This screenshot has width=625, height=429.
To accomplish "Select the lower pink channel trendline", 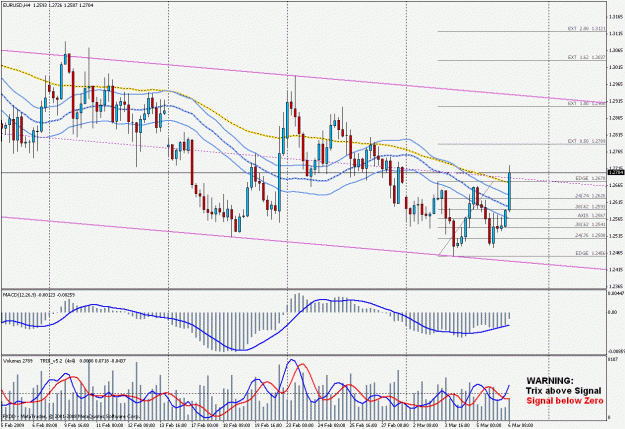I will [303, 242].
